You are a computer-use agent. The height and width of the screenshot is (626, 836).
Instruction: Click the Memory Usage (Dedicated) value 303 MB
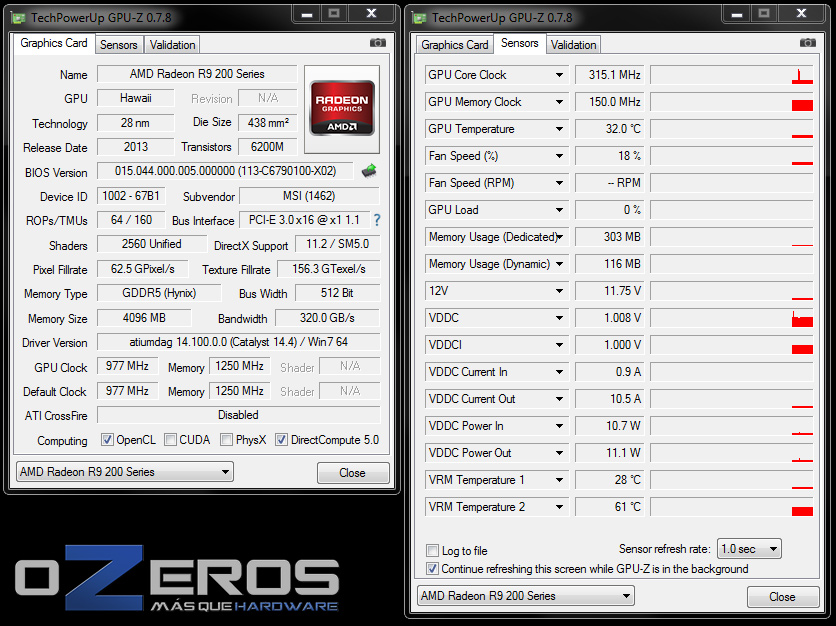[x=609, y=237]
